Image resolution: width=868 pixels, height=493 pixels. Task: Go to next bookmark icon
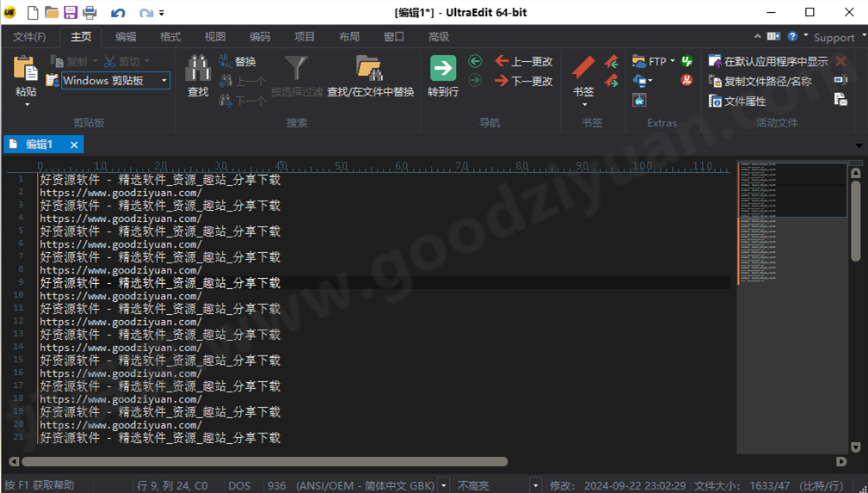612,81
